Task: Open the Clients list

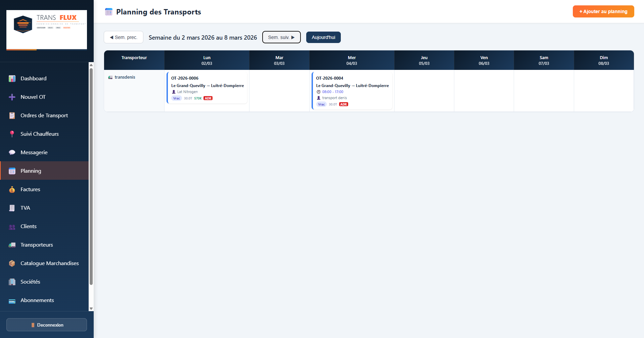Action: click(29, 226)
